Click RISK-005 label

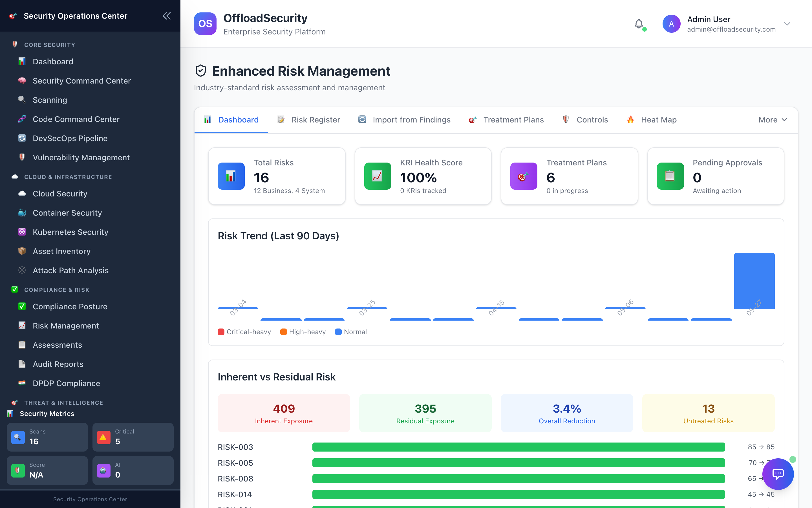(x=235, y=463)
